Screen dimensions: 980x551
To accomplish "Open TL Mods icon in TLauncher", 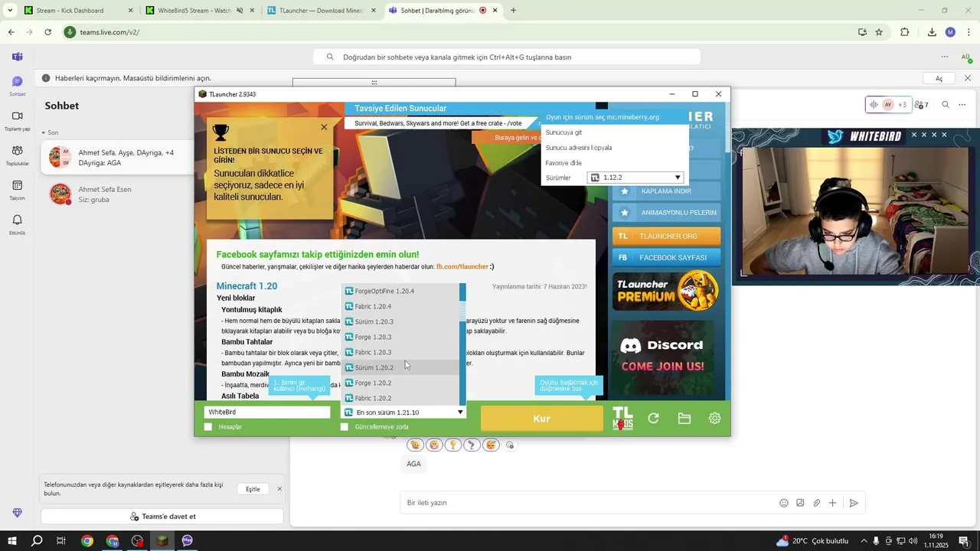I will 622,419.
